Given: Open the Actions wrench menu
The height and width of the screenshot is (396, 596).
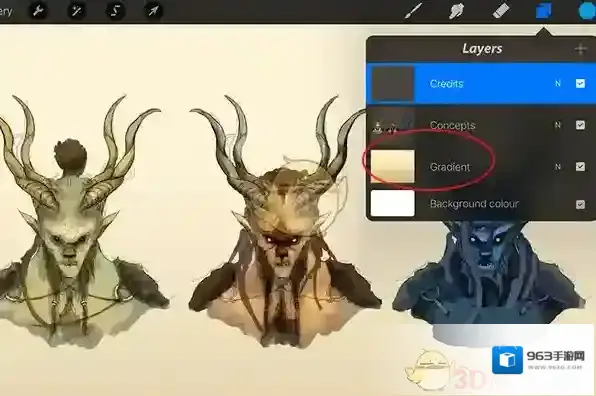Looking at the screenshot, I should (38, 11).
